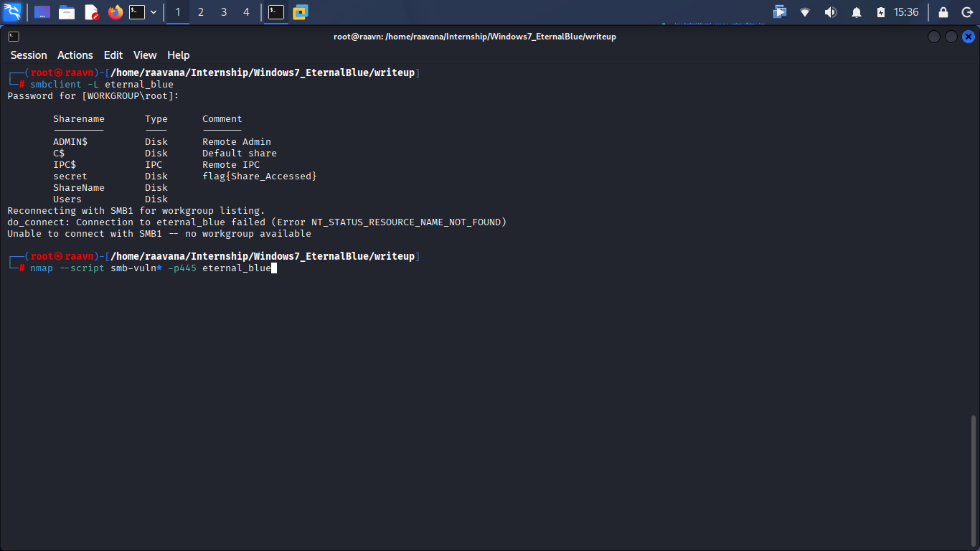Switch to workspace 4
This screenshot has height=551, width=980.
click(247, 12)
